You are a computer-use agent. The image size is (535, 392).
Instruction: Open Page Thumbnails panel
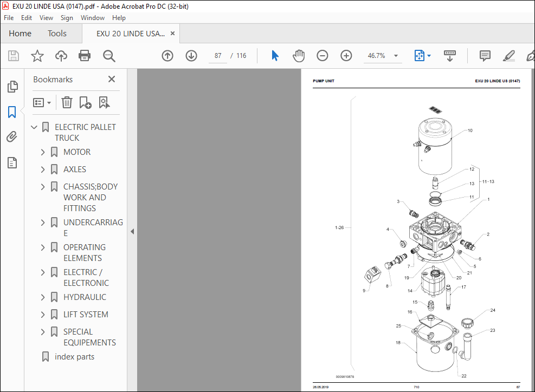pyautogui.click(x=12, y=87)
